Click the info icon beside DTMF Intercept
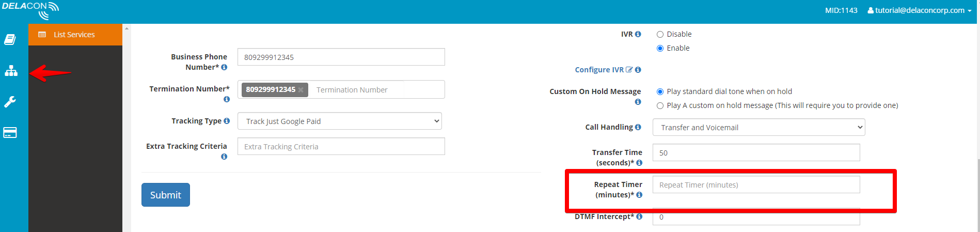 pos(639,216)
